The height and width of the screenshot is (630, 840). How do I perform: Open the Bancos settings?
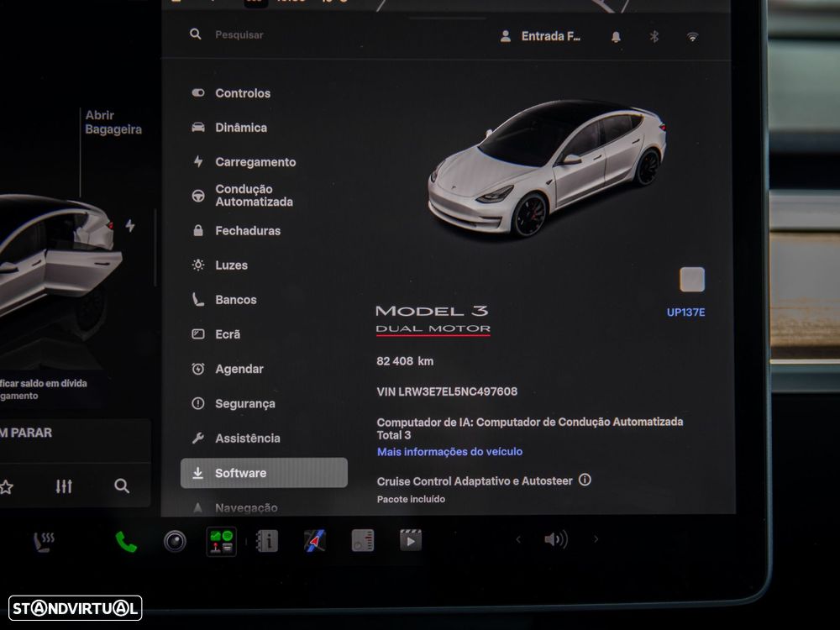click(x=224, y=300)
